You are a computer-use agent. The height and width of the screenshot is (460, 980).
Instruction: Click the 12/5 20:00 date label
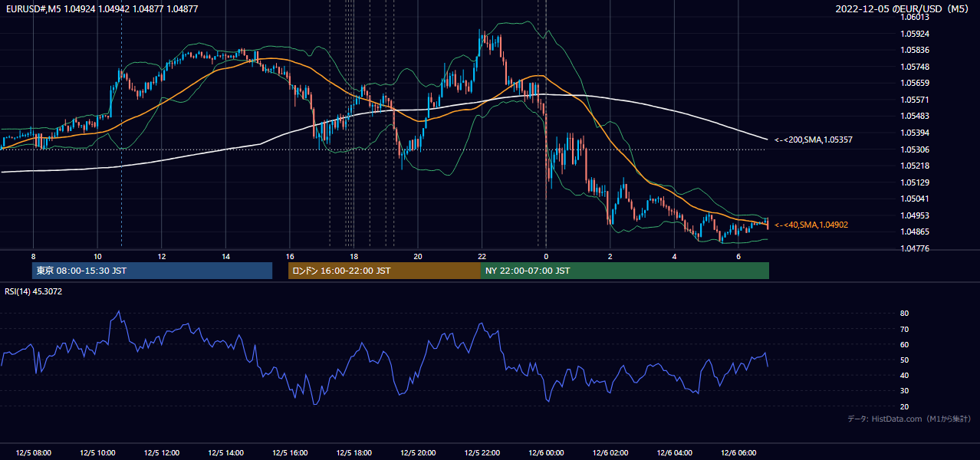[x=418, y=453]
